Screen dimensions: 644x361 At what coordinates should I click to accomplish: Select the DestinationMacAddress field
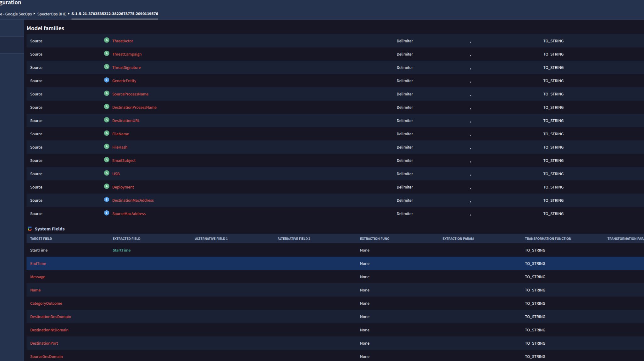(133, 200)
